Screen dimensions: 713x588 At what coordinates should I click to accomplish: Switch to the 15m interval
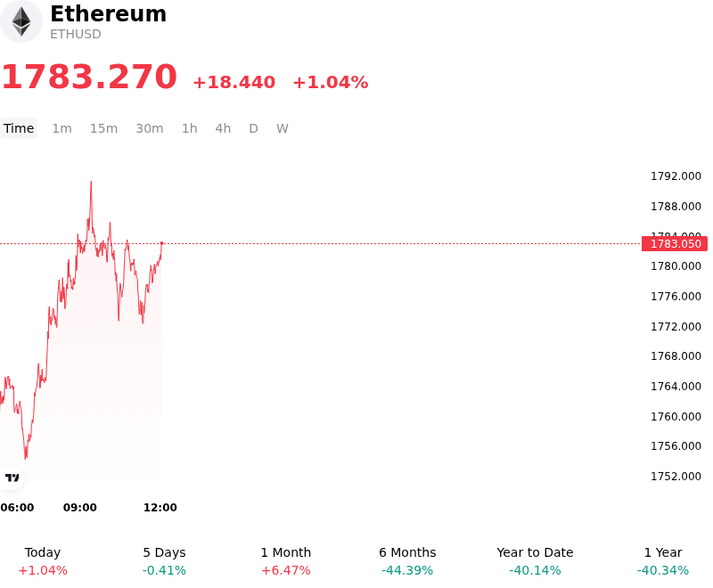click(x=103, y=128)
